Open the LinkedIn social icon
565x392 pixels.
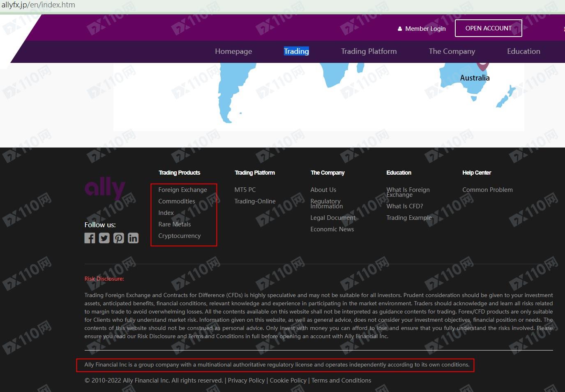(x=133, y=238)
